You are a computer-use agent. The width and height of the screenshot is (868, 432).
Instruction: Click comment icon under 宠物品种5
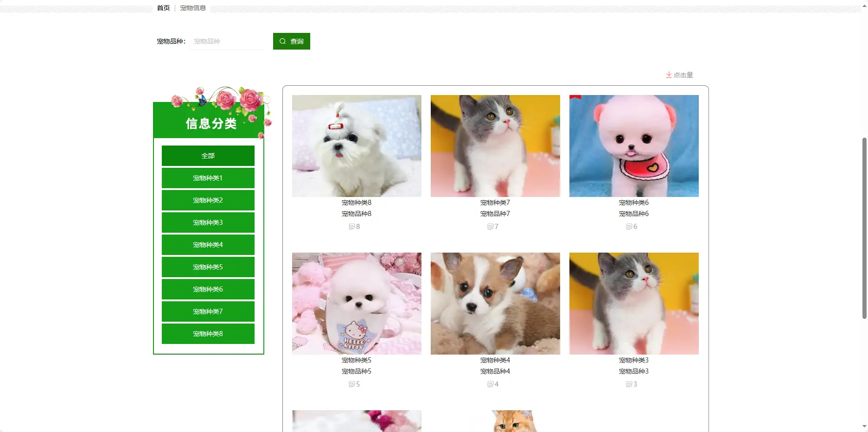click(x=351, y=384)
